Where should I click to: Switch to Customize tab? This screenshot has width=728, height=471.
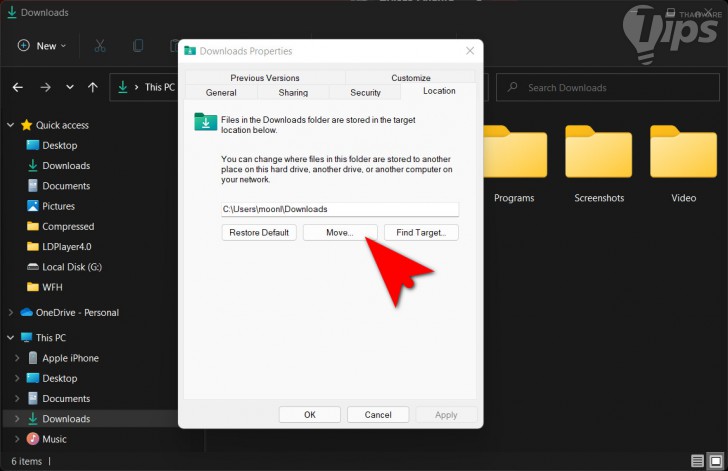coord(410,78)
